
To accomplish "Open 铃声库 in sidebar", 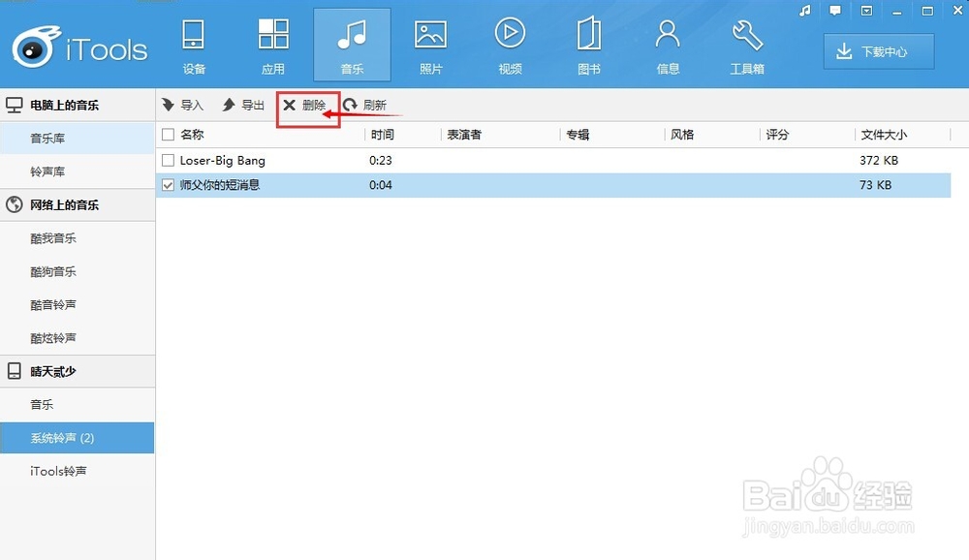I will [x=78, y=171].
